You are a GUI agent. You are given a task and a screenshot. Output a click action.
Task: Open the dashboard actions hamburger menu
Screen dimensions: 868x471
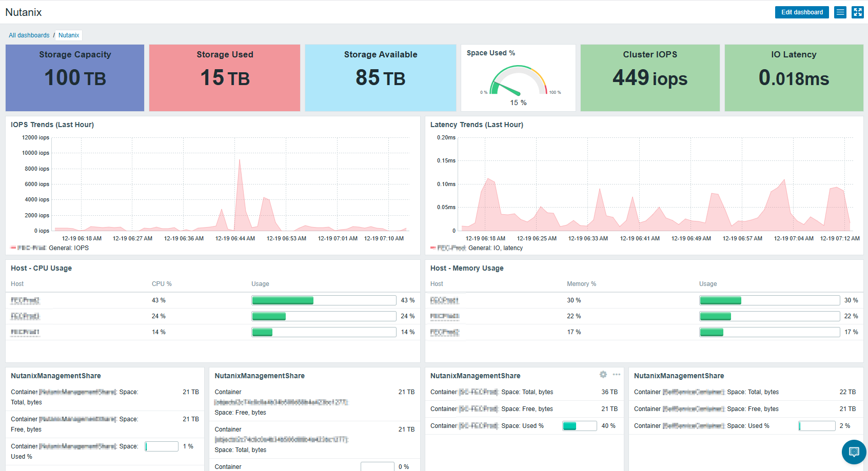[x=840, y=12]
